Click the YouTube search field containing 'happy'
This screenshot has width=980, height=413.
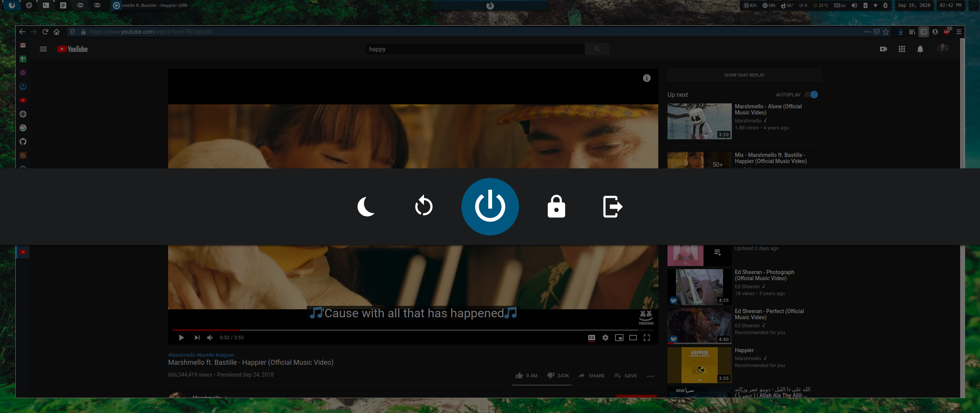click(474, 49)
